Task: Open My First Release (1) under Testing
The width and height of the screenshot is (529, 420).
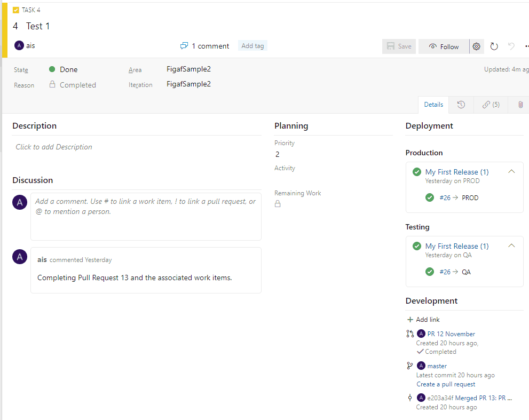Action: pos(456,246)
